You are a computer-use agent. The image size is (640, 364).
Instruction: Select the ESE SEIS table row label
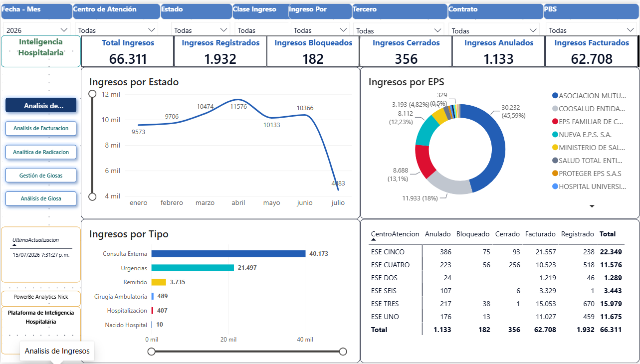coord(384,291)
